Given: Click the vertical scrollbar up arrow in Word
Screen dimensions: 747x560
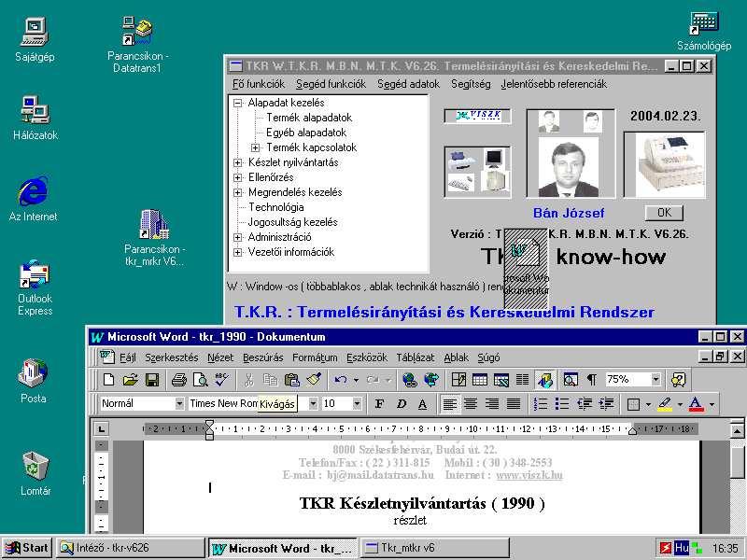Looking at the screenshot, I should pyautogui.click(x=737, y=431).
